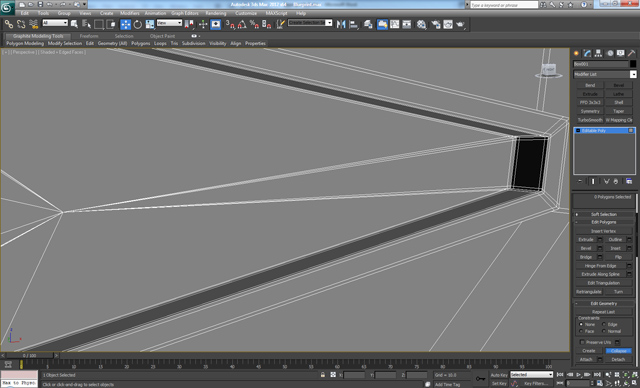Click the TurboSmooth modifier button
640x388 pixels.
pyautogui.click(x=590, y=120)
